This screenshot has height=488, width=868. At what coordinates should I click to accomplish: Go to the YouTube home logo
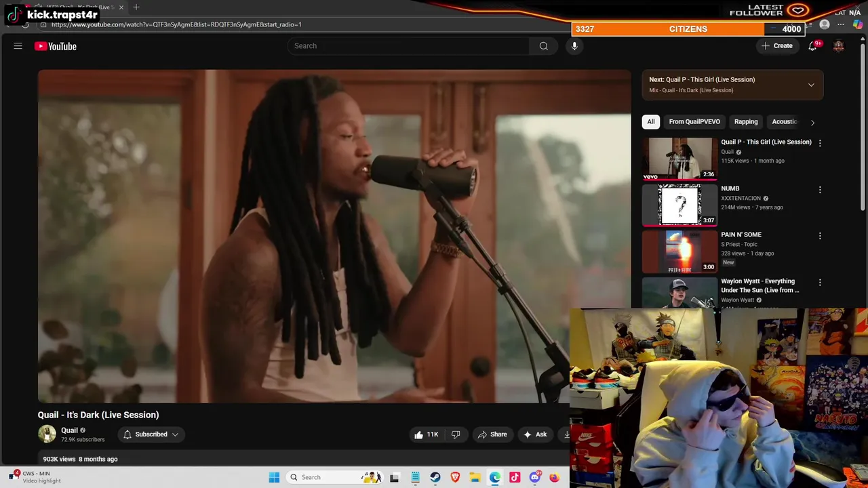pyautogui.click(x=56, y=46)
